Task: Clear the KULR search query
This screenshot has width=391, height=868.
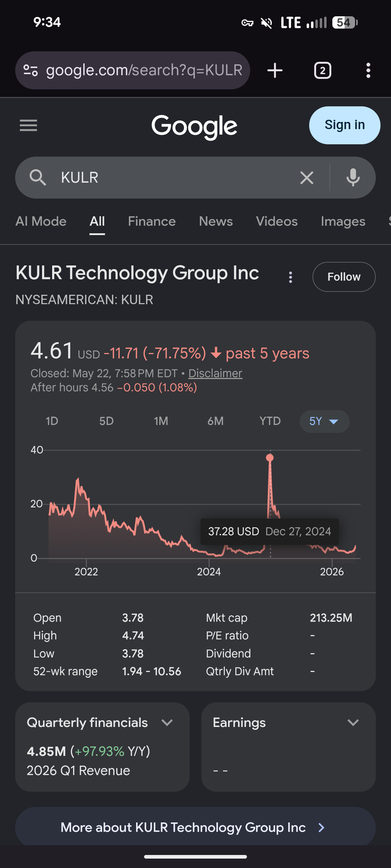Action: pyautogui.click(x=307, y=178)
